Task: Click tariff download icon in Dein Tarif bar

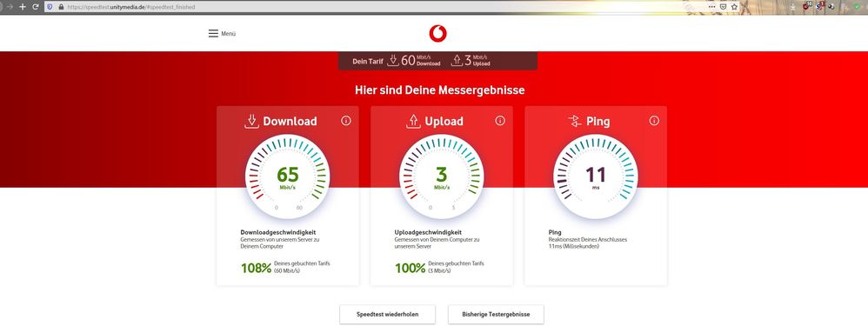Action: 392,60
